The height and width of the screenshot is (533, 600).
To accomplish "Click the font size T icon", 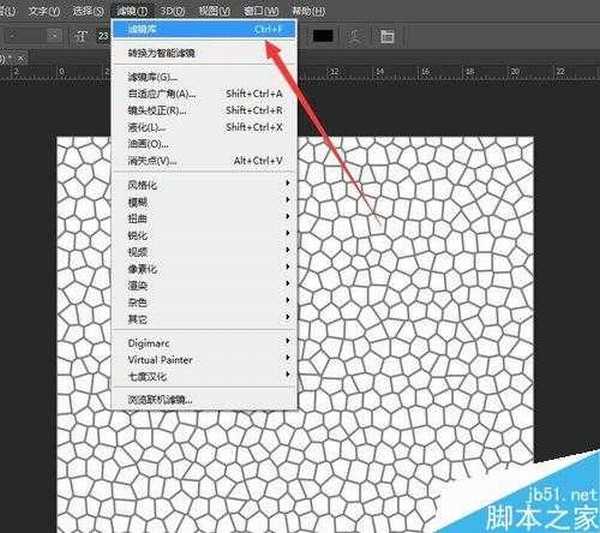I will (x=80, y=36).
